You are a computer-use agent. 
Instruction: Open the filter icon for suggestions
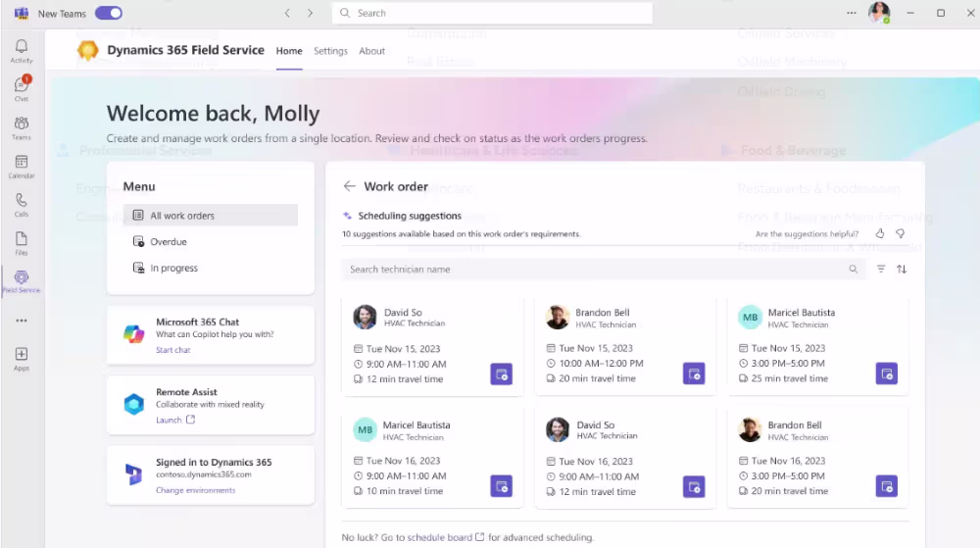click(880, 269)
